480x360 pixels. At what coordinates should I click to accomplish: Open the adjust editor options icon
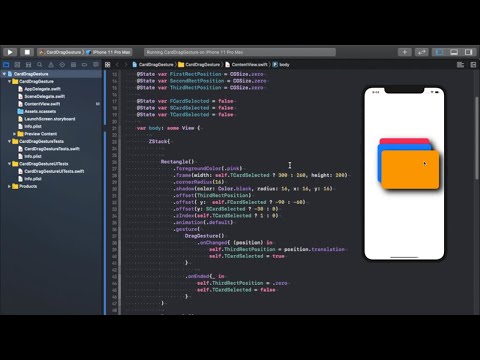click(x=460, y=65)
